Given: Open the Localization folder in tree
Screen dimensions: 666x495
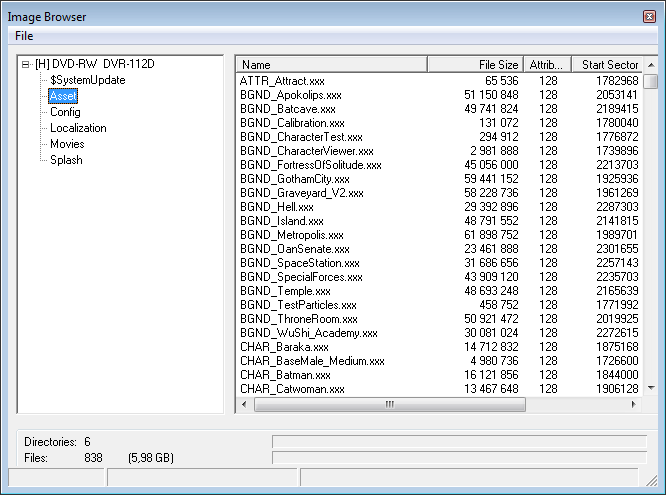Looking at the screenshot, I should pyautogui.click(x=78, y=128).
